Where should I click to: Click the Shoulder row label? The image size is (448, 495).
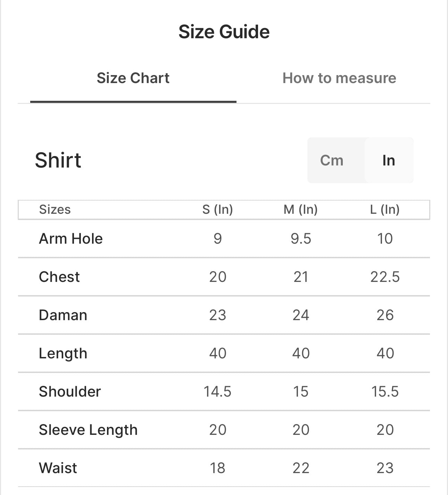pos(70,392)
